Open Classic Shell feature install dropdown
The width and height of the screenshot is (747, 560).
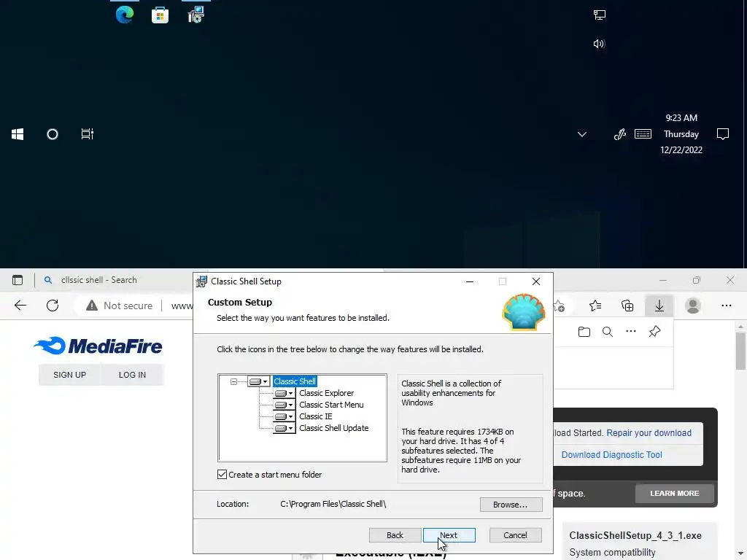(259, 381)
